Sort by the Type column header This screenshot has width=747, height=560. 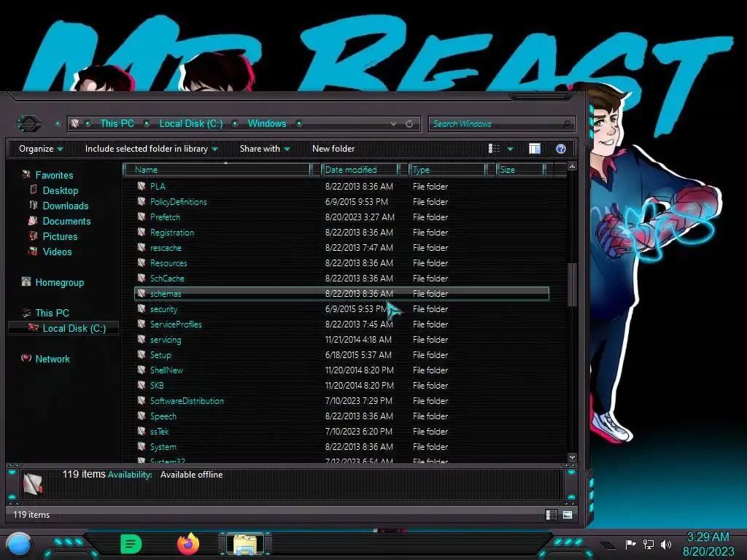[447, 169]
